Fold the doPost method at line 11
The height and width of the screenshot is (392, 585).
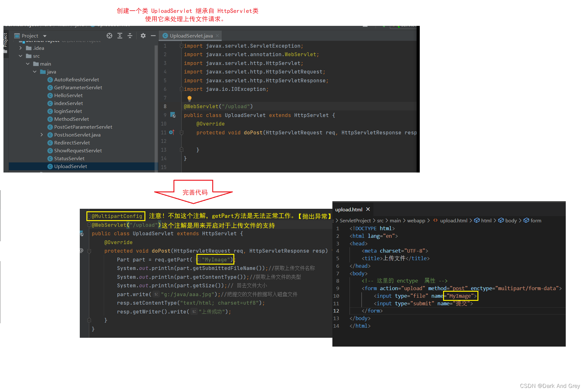pyautogui.click(x=181, y=133)
